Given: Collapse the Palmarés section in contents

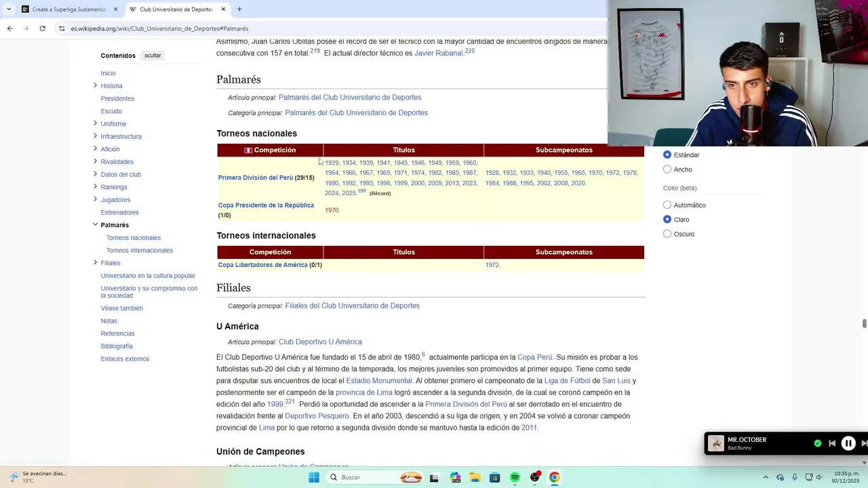Looking at the screenshot, I should click(95, 224).
